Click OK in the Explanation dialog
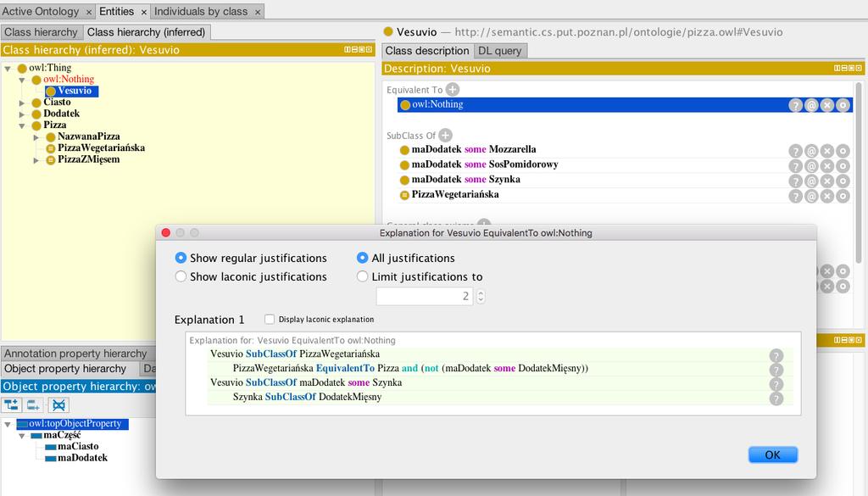The image size is (868, 496). pos(773,454)
